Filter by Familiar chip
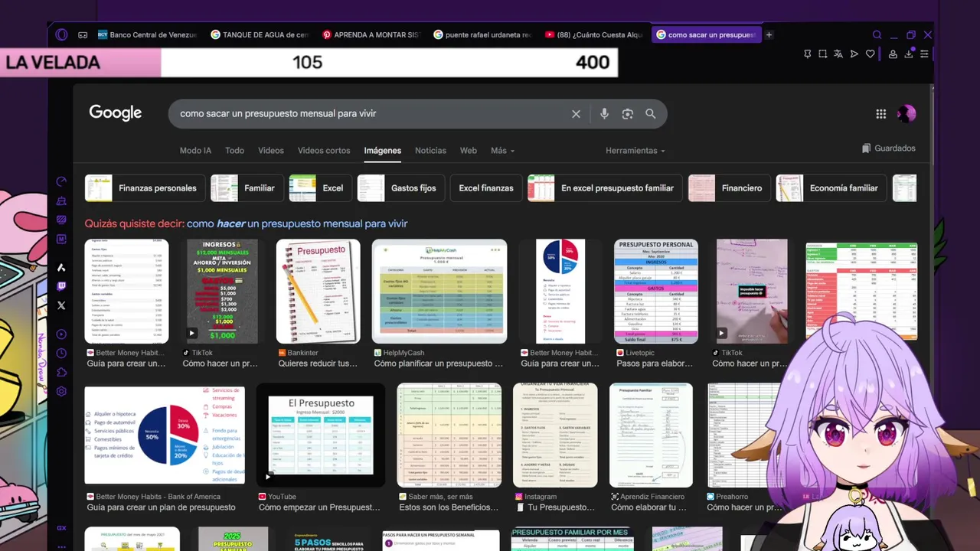 coord(247,188)
